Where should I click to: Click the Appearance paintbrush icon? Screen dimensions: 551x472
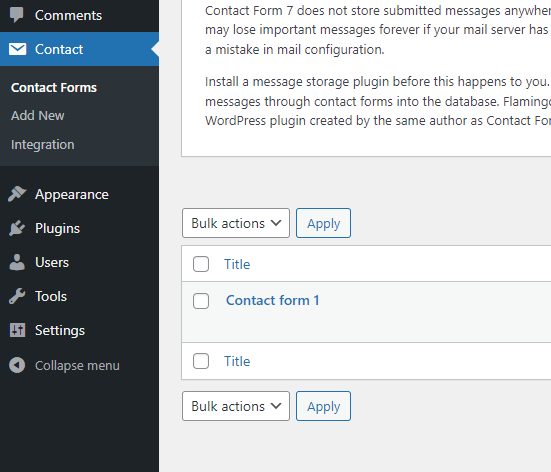[x=17, y=194]
